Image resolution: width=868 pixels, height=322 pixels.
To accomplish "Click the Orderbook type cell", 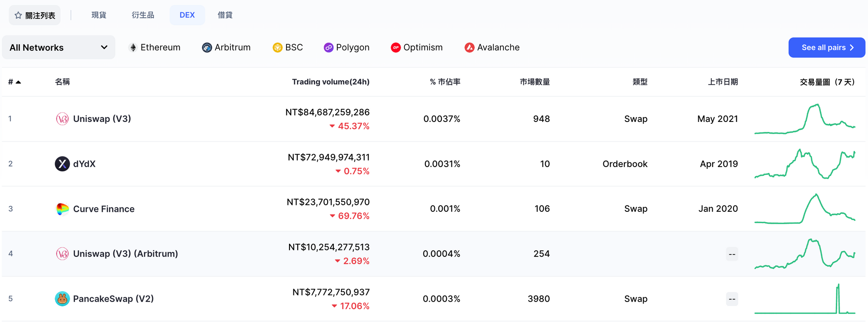I will [x=625, y=164].
